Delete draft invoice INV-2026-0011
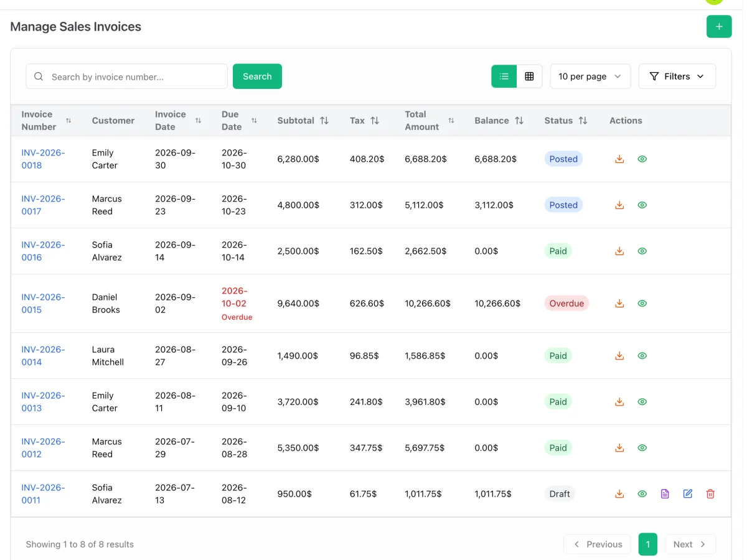 710,494
